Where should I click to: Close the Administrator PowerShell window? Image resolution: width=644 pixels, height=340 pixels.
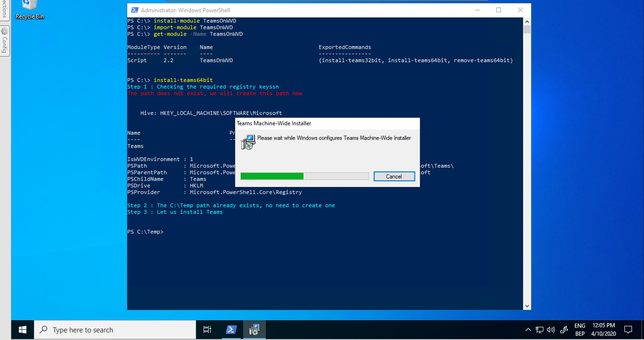(520, 10)
